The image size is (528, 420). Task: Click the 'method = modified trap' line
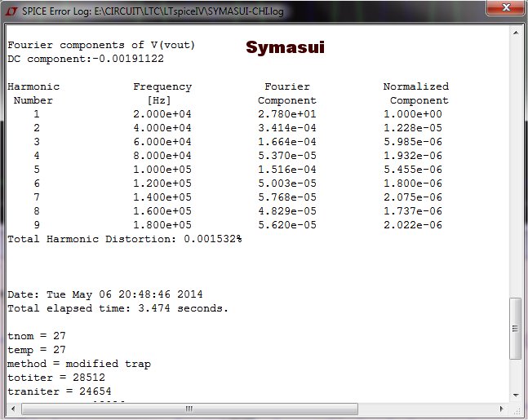point(79,364)
